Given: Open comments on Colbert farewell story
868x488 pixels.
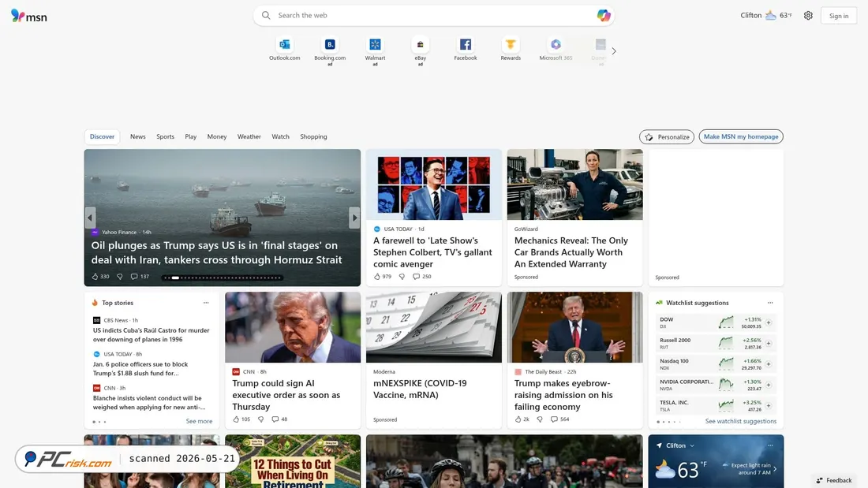Looking at the screenshot, I should click(x=422, y=276).
